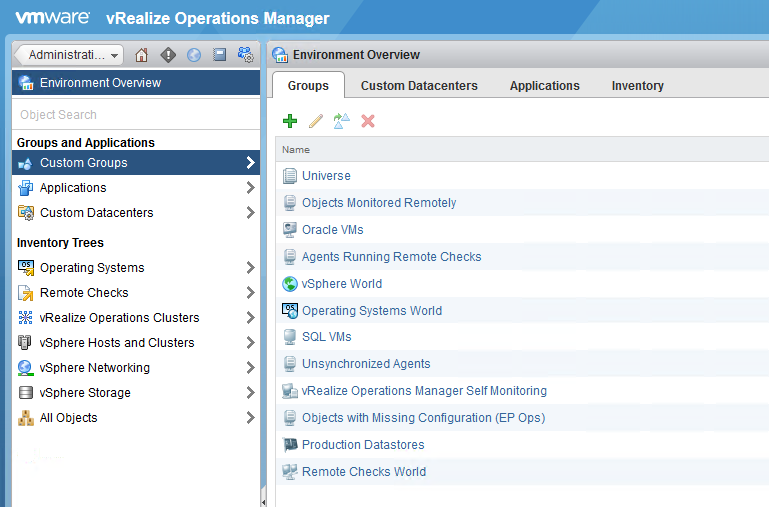This screenshot has height=507, width=769.
Task: Click the Universe group icon
Action: 290,176
